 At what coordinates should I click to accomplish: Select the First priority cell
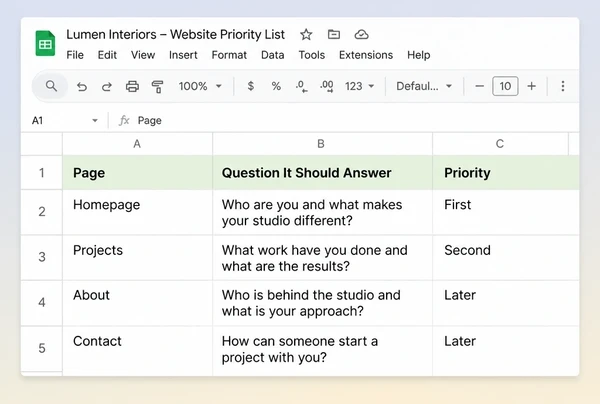click(x=505, y=212)
